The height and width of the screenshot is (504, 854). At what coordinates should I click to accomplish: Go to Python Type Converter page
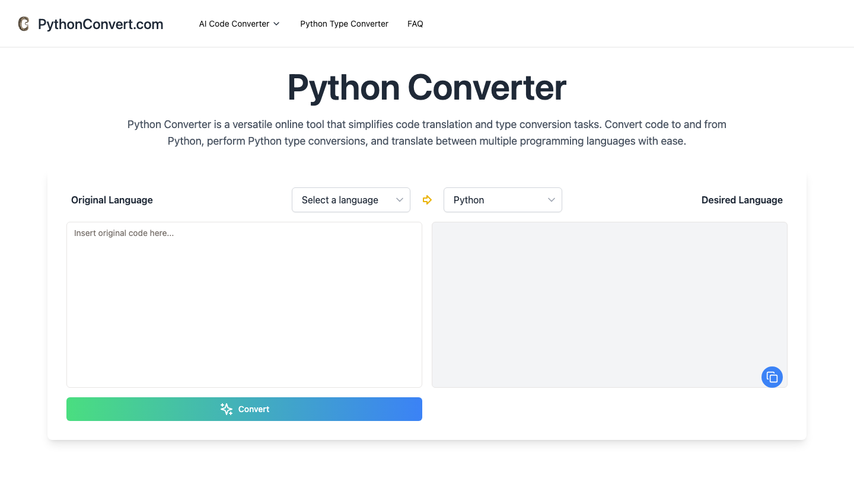coord(344,24)
